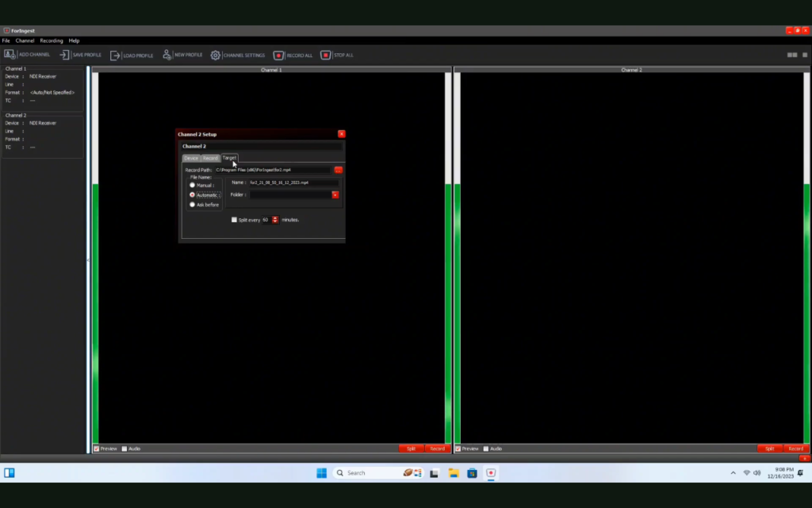Click the file Name input field
Viewport: 812px width, 508px height.
(293, 183)
